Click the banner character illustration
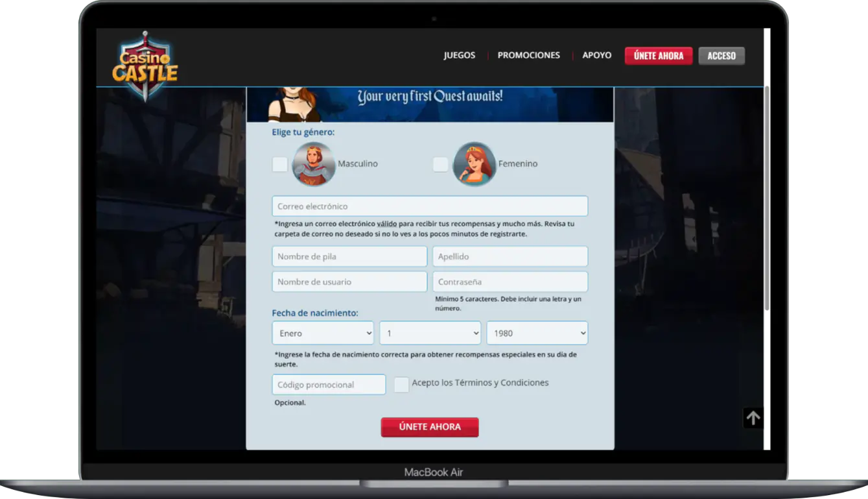The width and height of the screenshot is (868, 499). tap(294, 104)
